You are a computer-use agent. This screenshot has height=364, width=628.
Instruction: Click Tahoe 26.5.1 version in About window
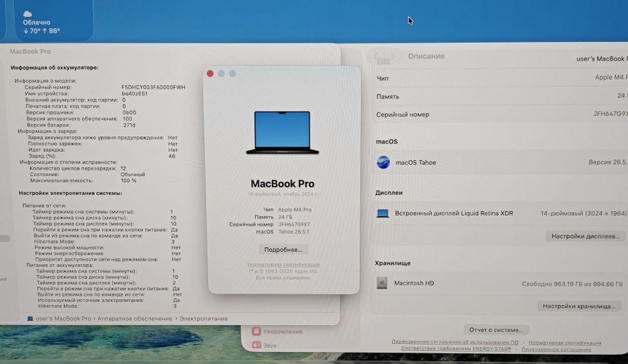point(293,232)
